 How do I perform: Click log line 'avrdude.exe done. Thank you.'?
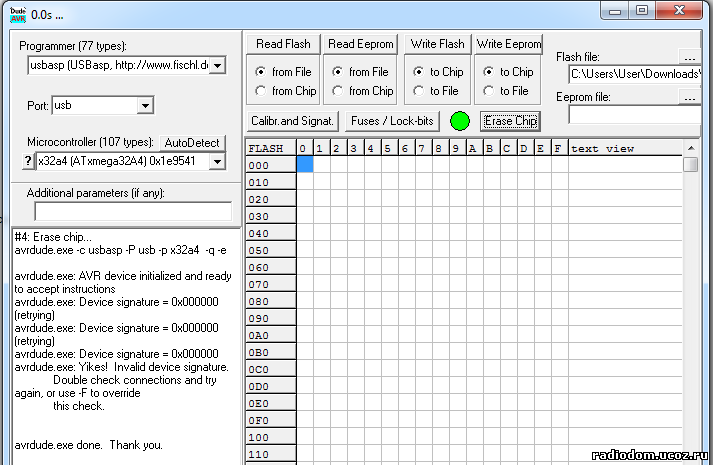pos(88,445)
